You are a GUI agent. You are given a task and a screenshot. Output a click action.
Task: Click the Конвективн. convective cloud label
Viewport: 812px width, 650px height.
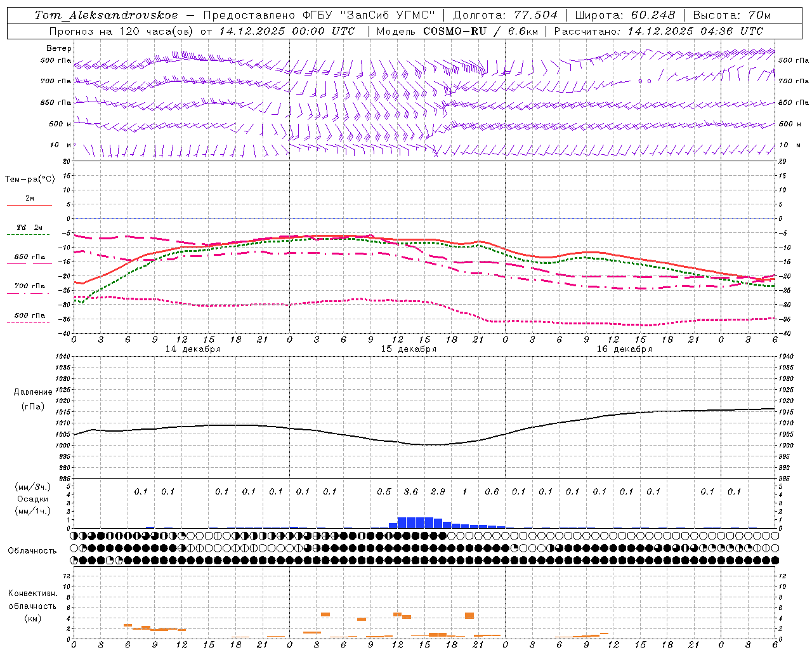pos(32,593)
